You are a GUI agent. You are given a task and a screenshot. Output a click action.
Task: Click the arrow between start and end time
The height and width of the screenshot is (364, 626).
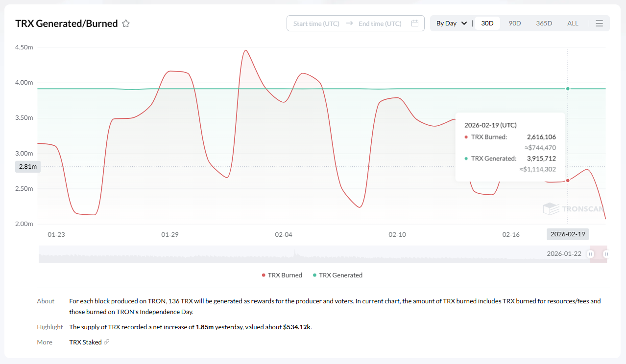(349, 23)
